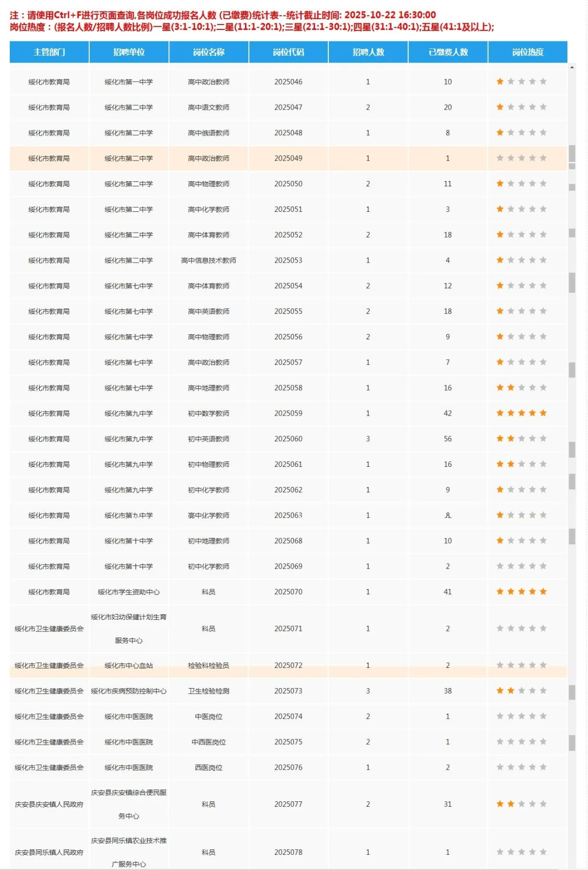
Task: Click the star rating for position 2025053
Action: coord(521,260)
